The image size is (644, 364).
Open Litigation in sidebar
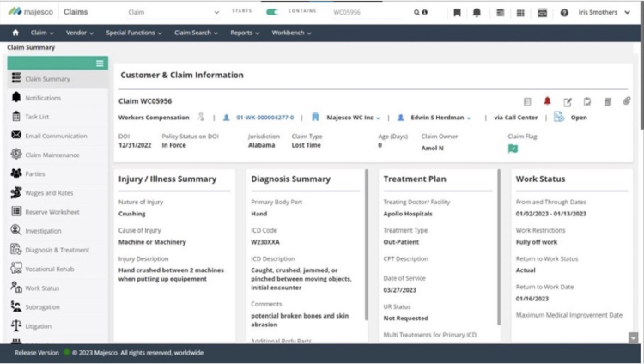pos(58,326)
